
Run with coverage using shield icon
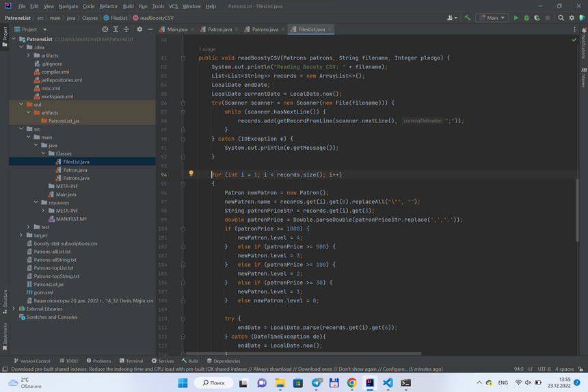coord(537,18)
